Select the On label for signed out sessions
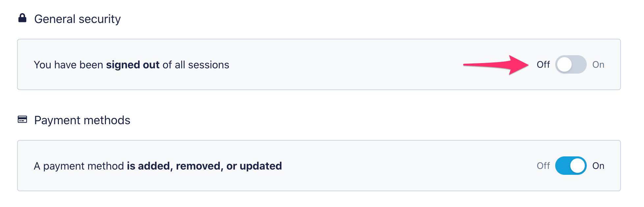The width and height of the screenshot is (644, 207). tap(598, 64)
